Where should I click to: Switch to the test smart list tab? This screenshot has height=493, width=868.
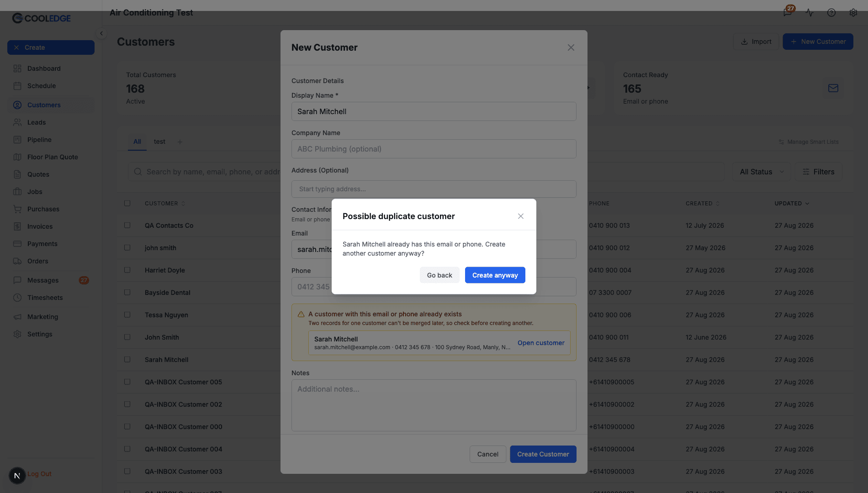(159, 142)
